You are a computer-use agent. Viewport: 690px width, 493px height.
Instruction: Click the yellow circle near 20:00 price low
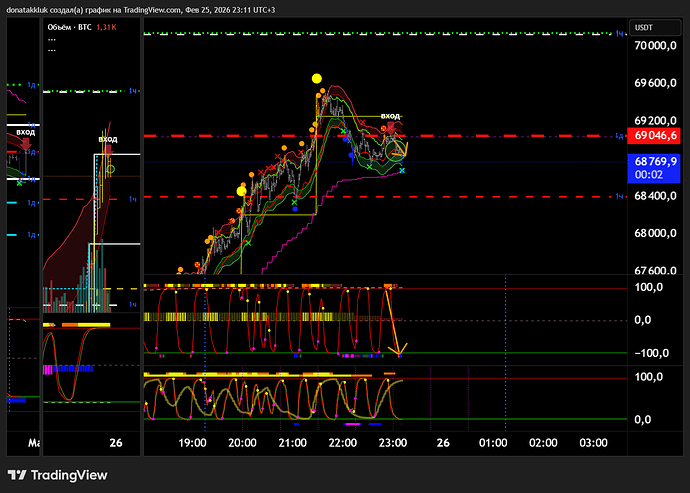pyautogui.click(x=241, y=190)
